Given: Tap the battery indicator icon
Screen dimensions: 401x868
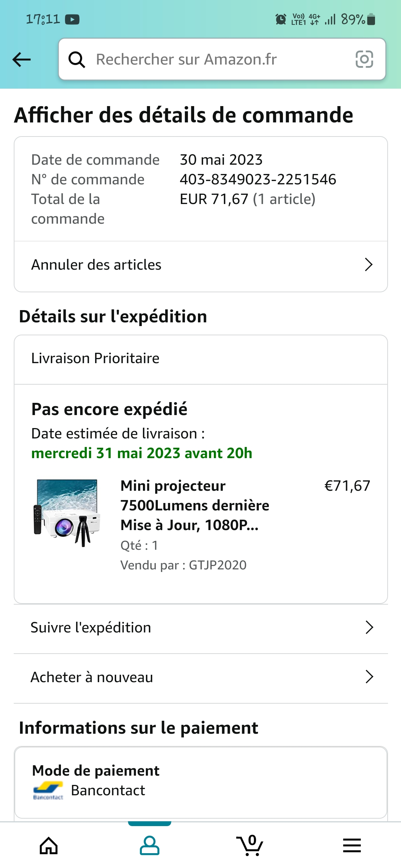Looking at the screenshot, I should [371, 19].
